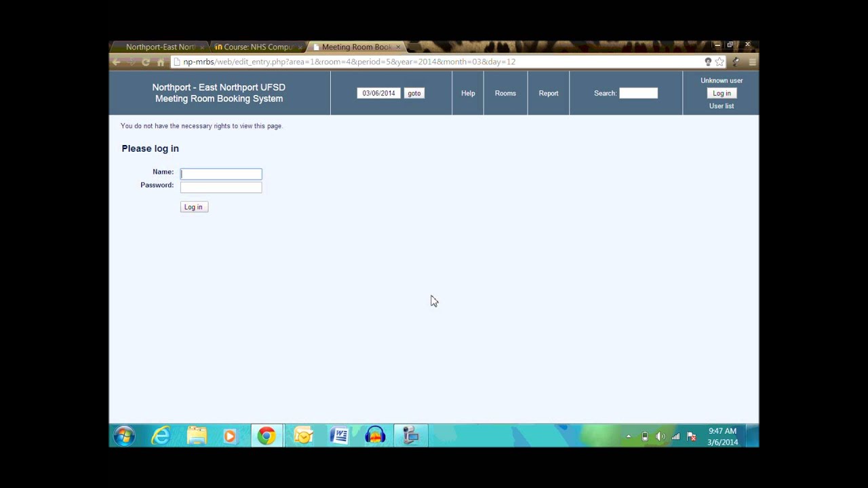Viewport: 868px width, 488px height.
Task: Click the browser back arrow
Action: [117, 62]
